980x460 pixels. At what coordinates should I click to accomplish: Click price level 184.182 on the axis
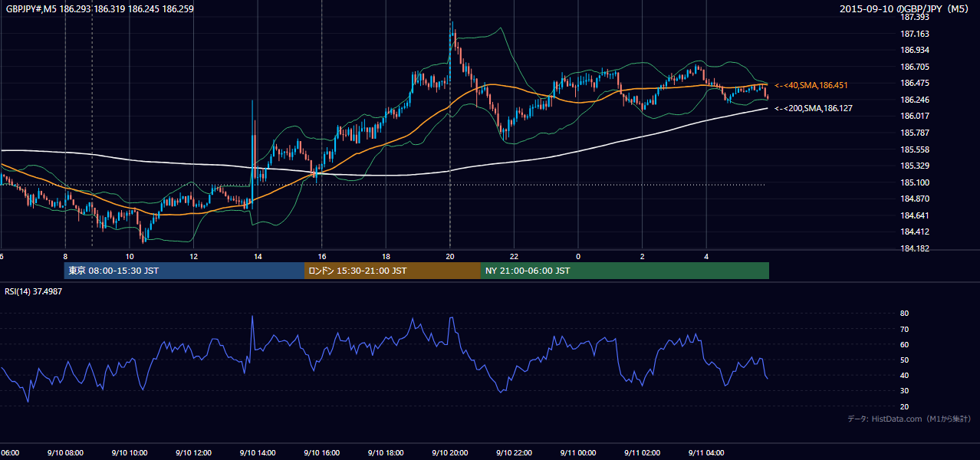pyautogui.click(x=914, y=248)
